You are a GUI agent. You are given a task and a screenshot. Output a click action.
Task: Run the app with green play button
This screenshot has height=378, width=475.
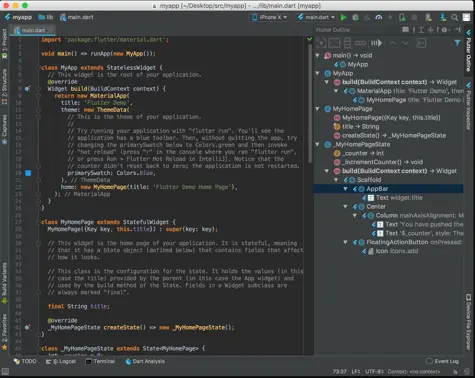click(x=343, y=17)
